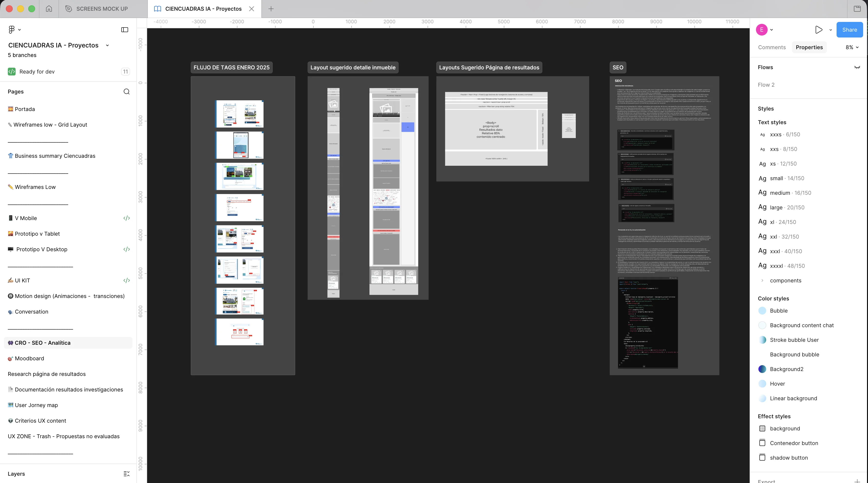Image resolution: width=868 pixels, height=483 pixels.
Task: Click the Hover color swatch
Action: click(x=762, y=384)
